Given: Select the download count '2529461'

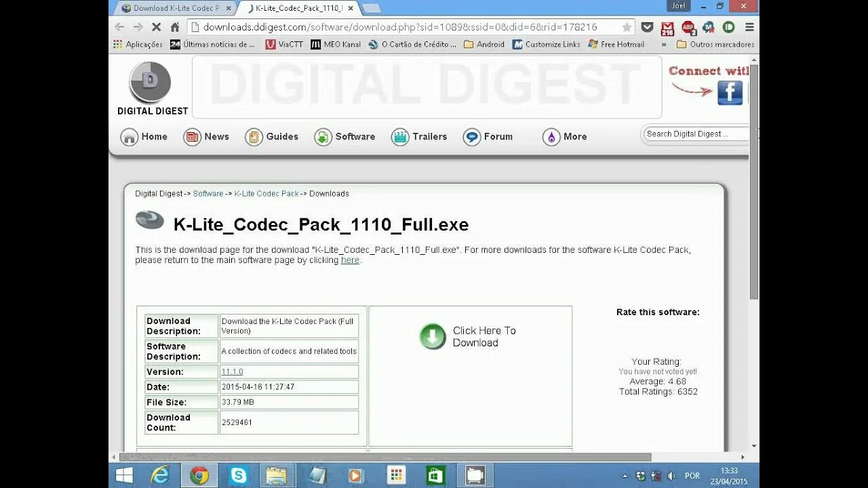Looking at the screenshot, I should (237, 422).
